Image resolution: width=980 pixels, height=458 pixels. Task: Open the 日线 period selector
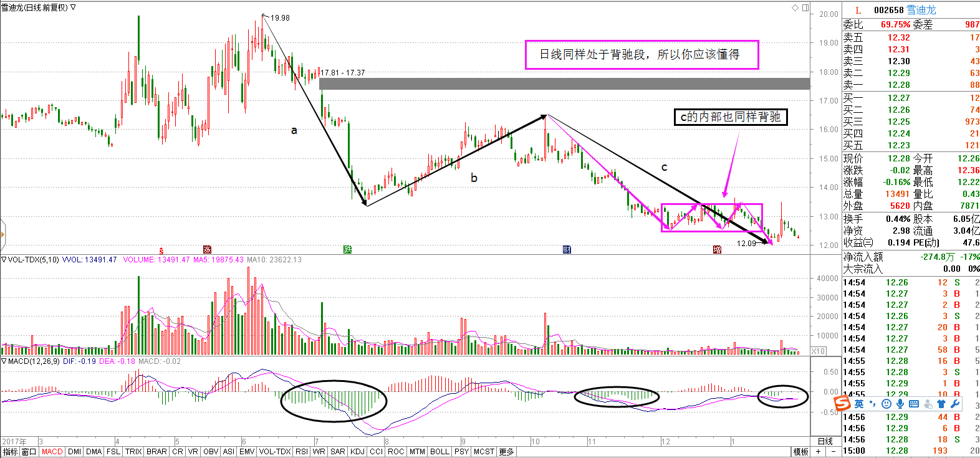tap(825, 441)
